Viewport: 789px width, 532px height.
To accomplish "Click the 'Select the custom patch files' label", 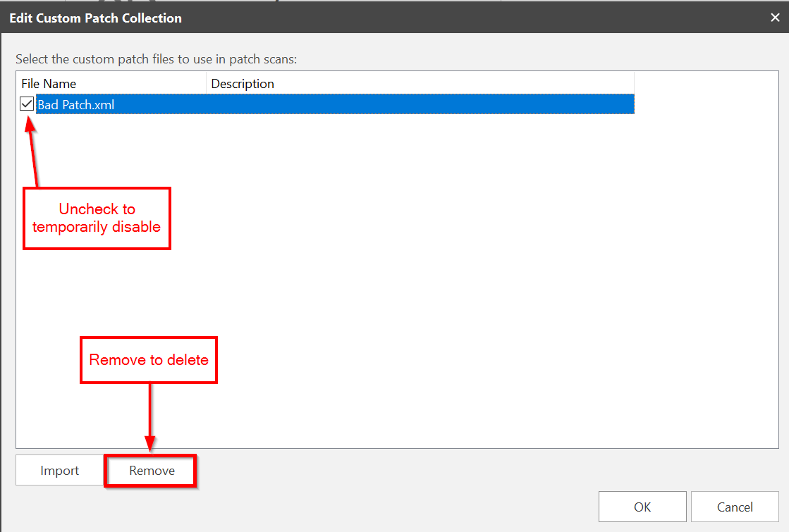I will tap(156, 59).
